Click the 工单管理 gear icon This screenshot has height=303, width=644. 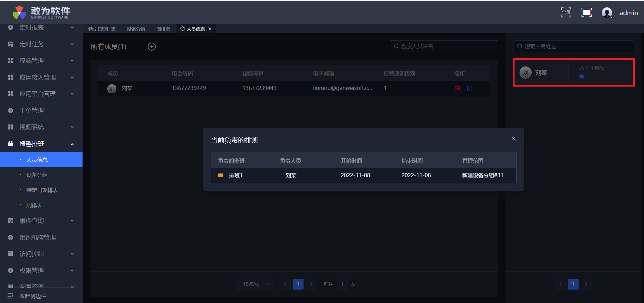click(11, 110)
